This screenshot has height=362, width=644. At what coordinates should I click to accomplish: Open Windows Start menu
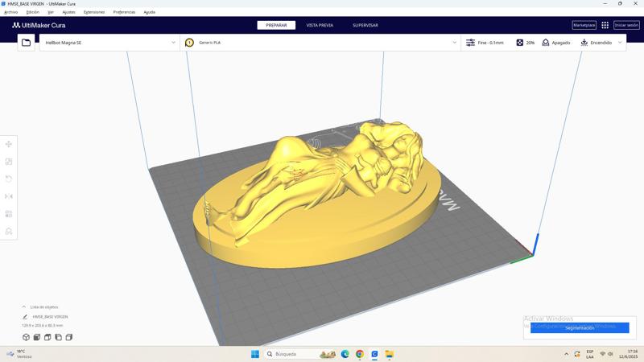tap(255, 354)
